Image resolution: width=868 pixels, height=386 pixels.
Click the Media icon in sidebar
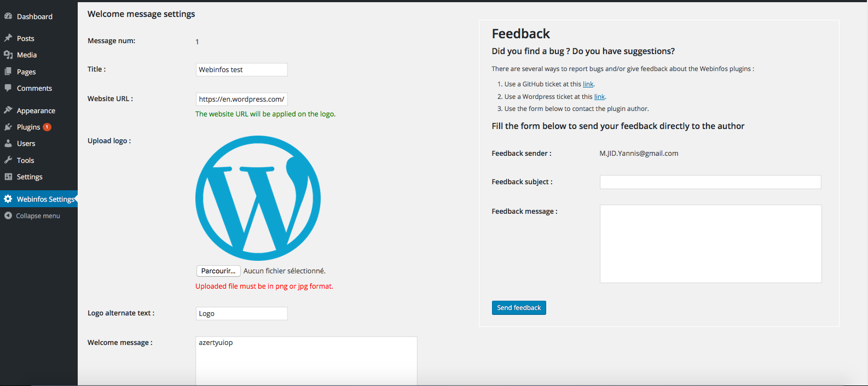point(8,55)
